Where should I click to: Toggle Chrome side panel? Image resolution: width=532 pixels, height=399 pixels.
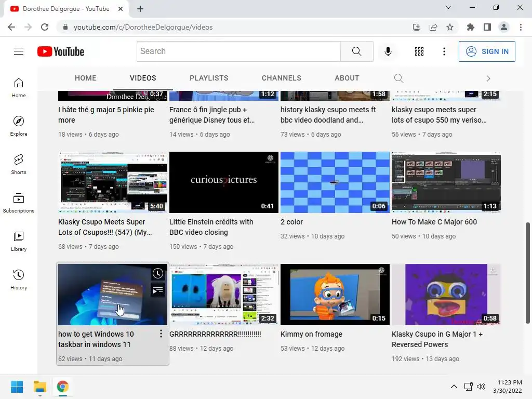[487, 27]
